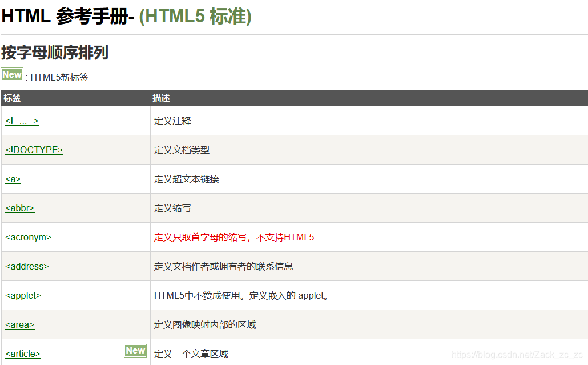Screen dimensions: 588x365
Task: Click the description HTML5中不赞成使用。定义嵌入的 applet。
Action: click(241, 296)
